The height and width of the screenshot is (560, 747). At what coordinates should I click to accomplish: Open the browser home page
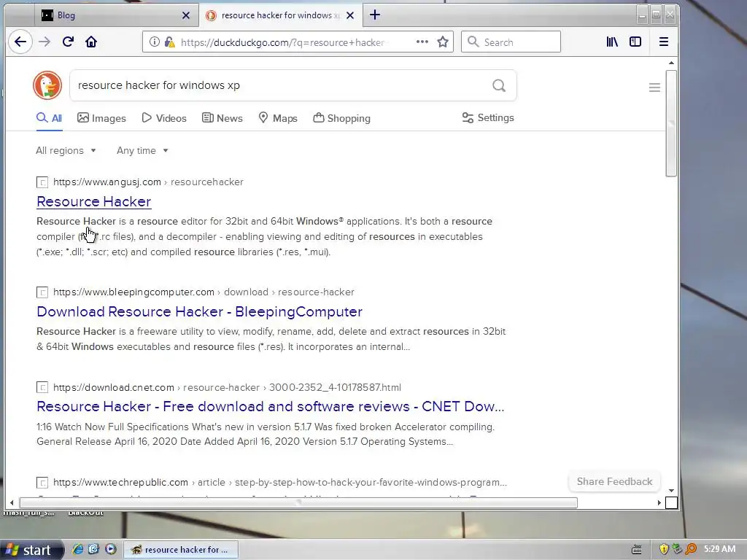pos(91,42)
